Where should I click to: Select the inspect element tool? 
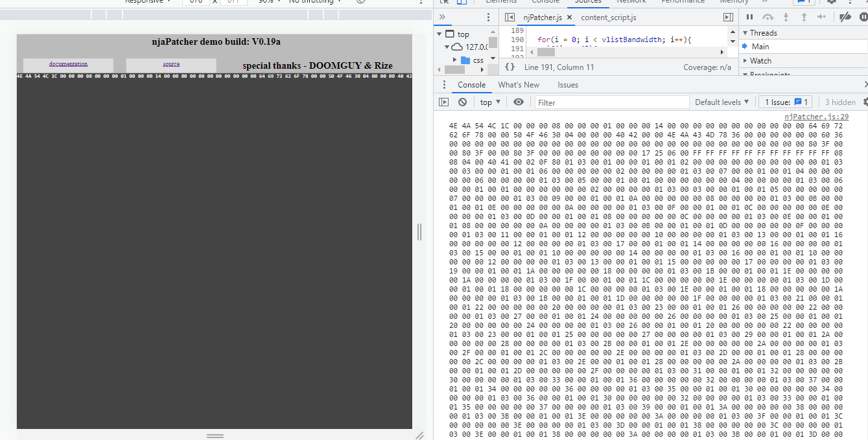pos(444,2)
